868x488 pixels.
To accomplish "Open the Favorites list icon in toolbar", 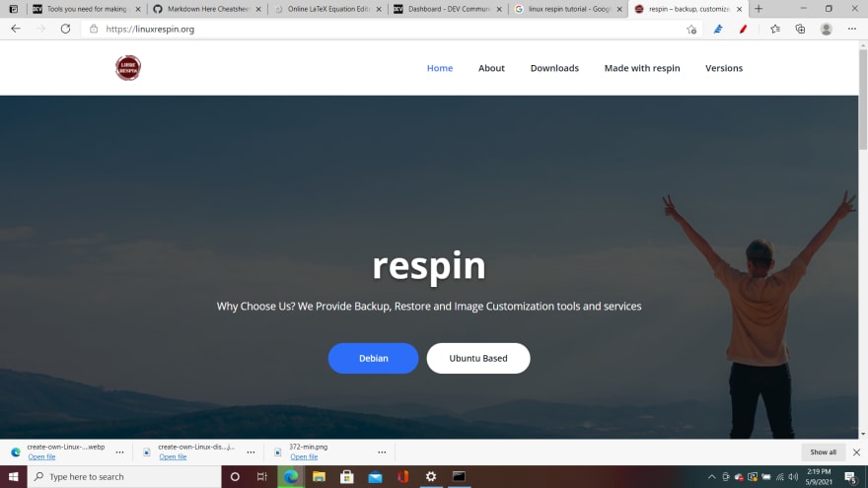I will [x=775, y=29].
